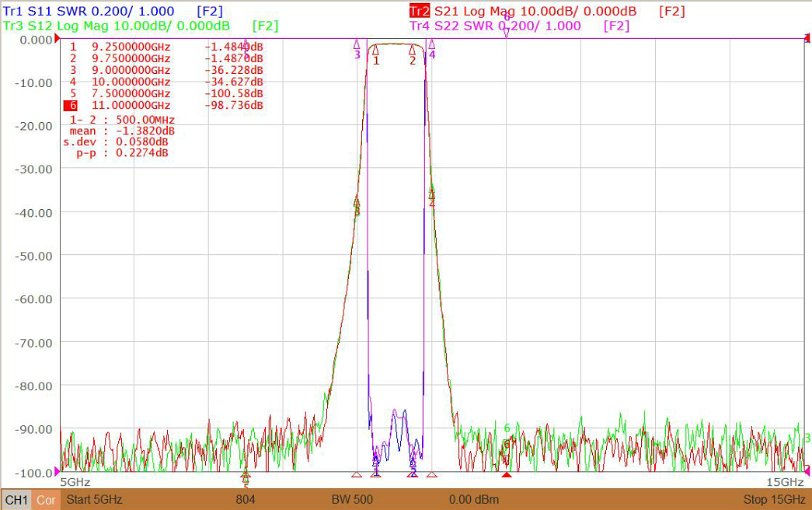The height and width of the screenshot is (510, 812).
Task: Click the Cor correction status indicator
Action: pos(46,500)
